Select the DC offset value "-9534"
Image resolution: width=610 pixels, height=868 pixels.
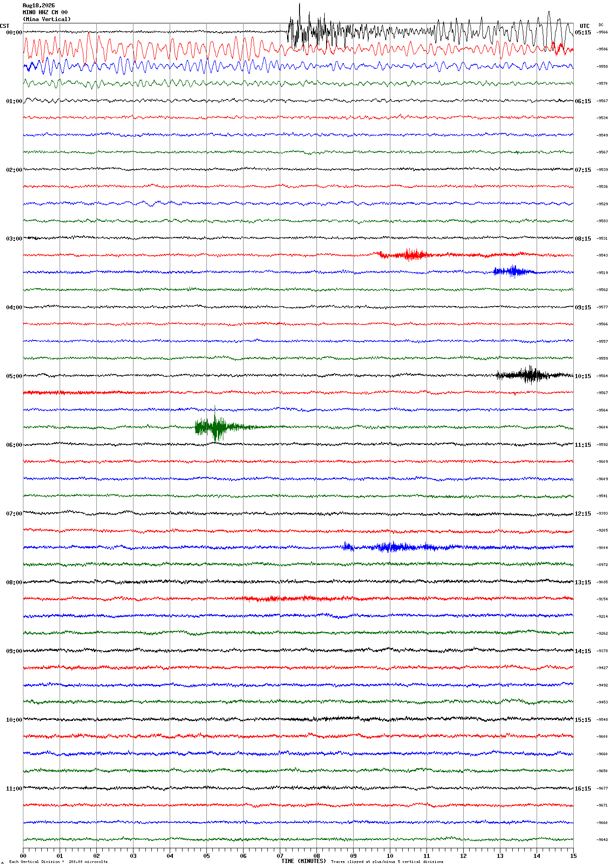[602, 118]
